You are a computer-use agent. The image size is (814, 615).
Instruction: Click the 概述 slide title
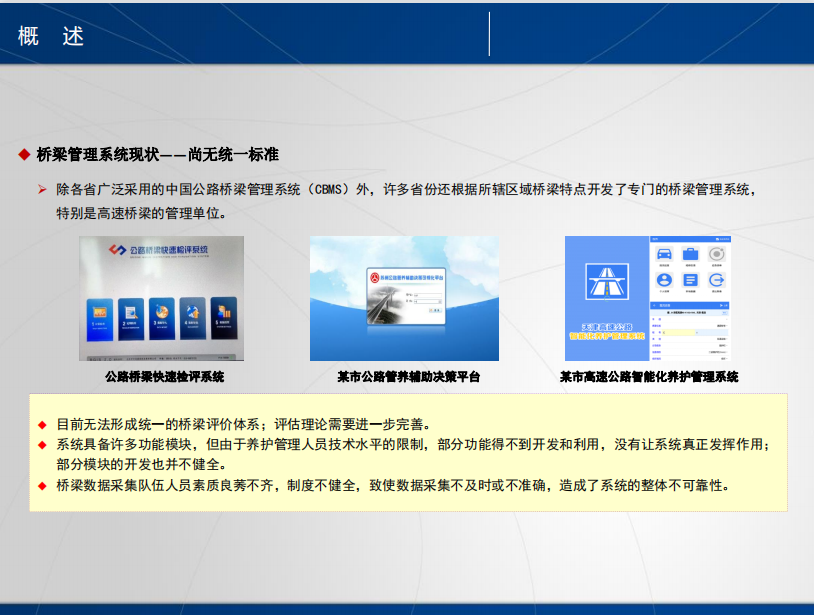(51, 36)
